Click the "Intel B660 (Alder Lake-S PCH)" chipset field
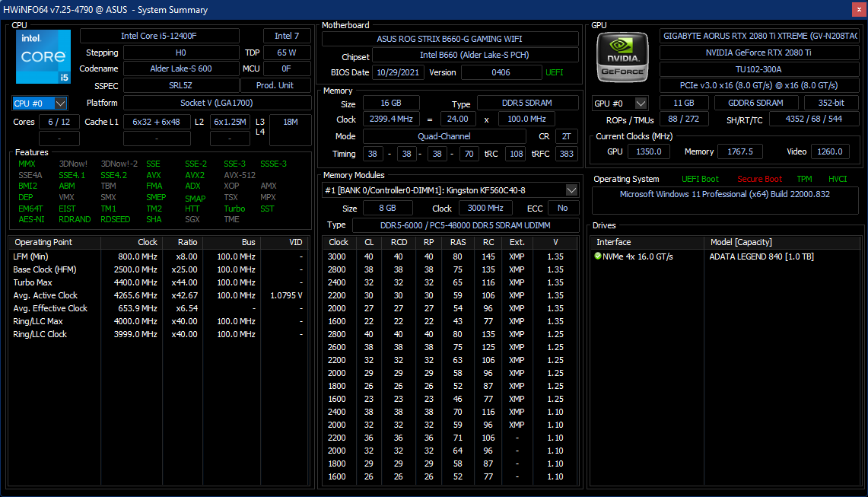Screen dimensions: 868x497 point(475,55)
